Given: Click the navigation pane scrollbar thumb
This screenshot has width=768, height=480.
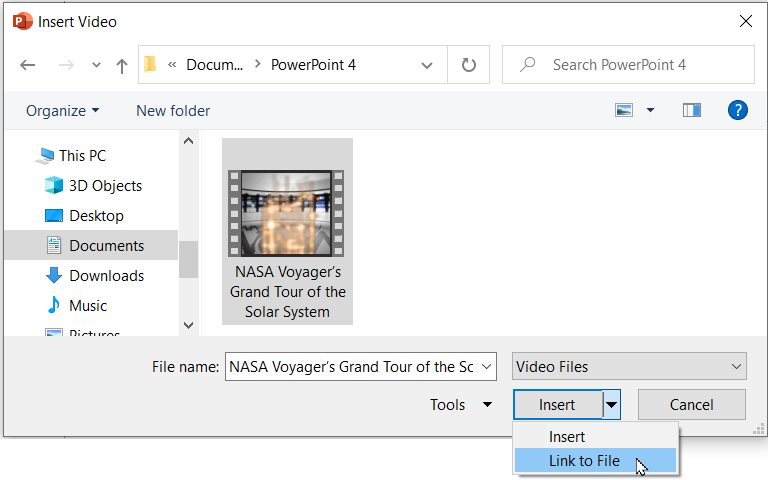Looking at the screenshot, I should 189,260.
